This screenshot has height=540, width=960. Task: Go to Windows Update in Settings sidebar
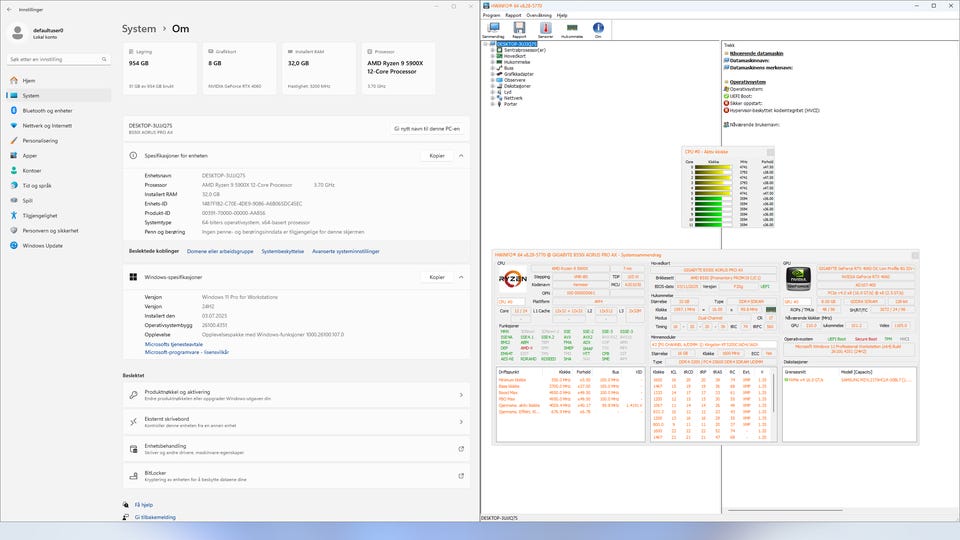pos(43,245)
